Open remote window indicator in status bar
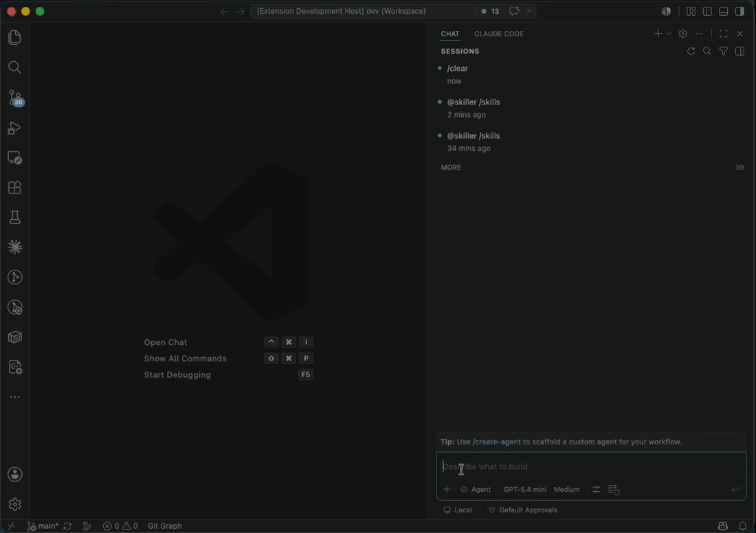This screenshot has height=533, width=756. click(11, 525)
